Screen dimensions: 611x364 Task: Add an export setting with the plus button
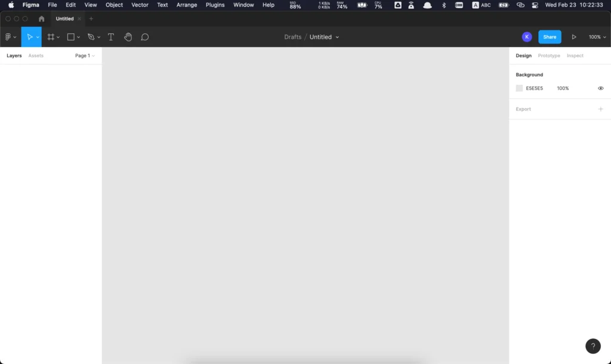click(x=601, y=109)
